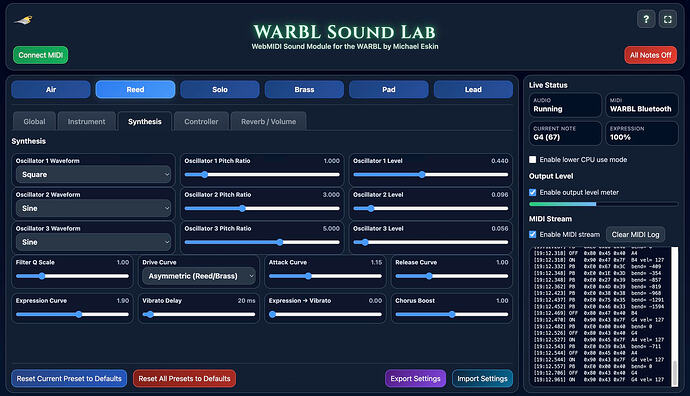The width and height of the screenshot is (690, 396).
Task: Click the WARBL bird logo icon
Action: click(23, 20)
